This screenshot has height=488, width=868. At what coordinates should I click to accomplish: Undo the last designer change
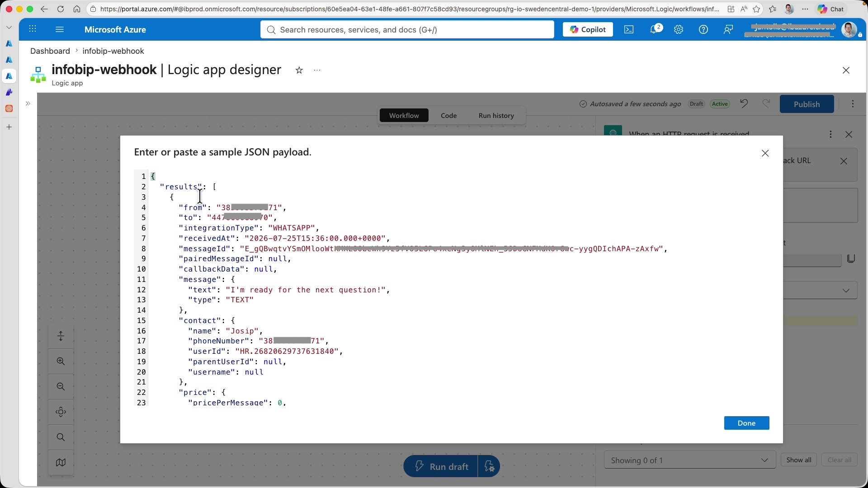744,104
